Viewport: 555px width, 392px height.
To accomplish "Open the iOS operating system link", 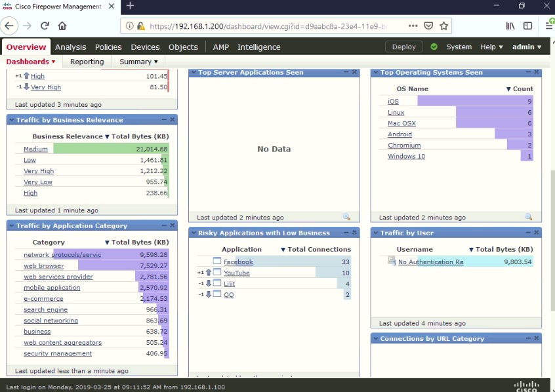I will (394, 101).
